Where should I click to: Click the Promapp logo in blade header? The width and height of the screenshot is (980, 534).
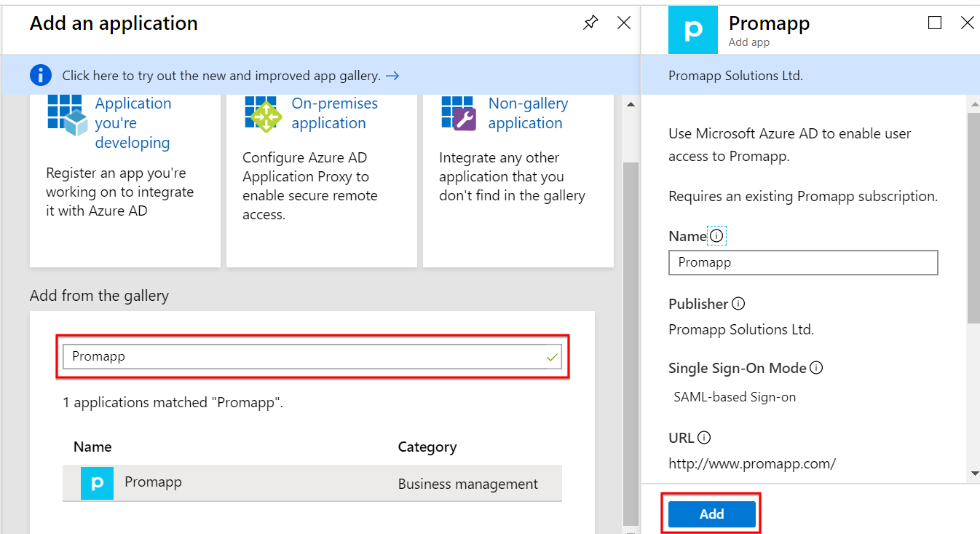click(693, 29)
